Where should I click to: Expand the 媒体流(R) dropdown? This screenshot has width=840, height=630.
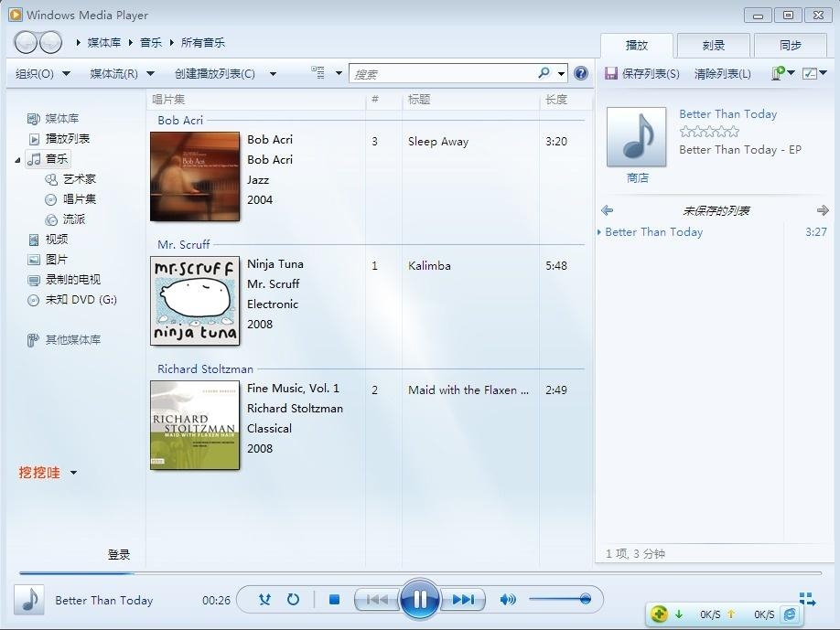point(122,74)
